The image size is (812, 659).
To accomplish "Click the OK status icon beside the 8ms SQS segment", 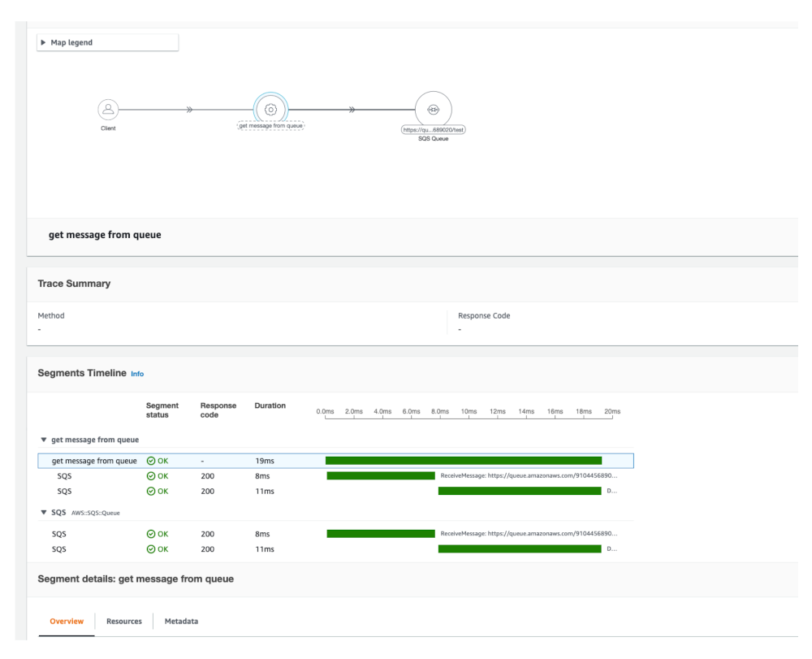I will click(x=151, y=475).
